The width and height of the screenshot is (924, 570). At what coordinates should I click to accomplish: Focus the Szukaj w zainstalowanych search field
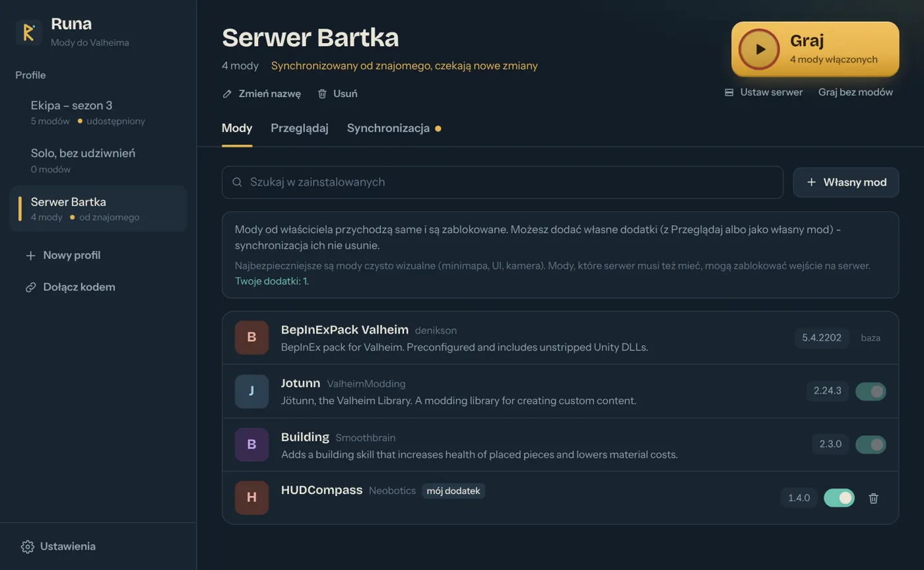(502, 182)
